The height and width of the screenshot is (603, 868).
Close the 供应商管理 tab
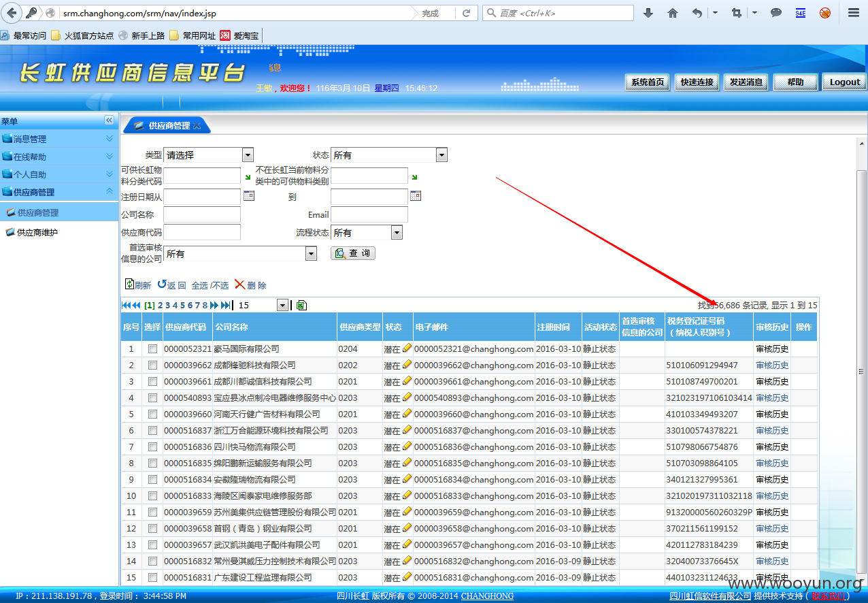(197, 126)
